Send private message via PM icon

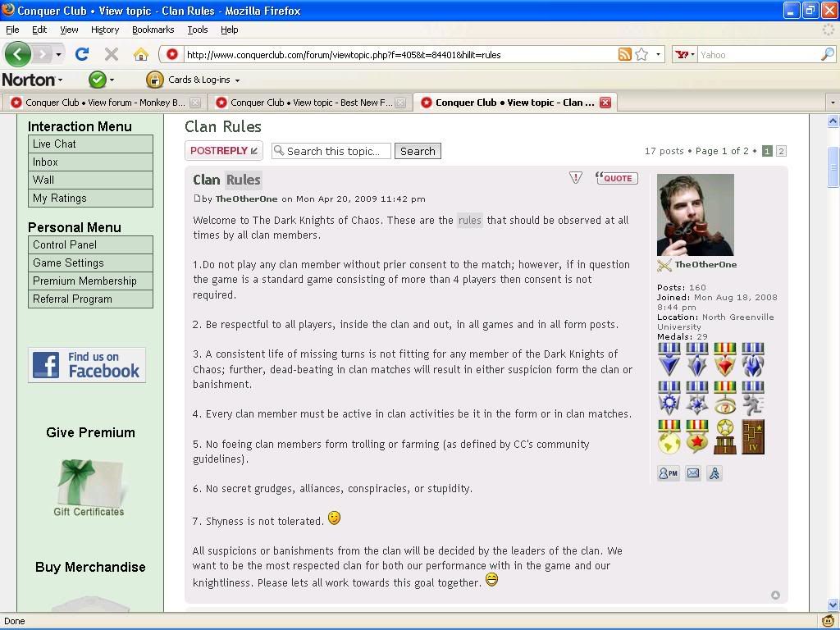click(669, 473)
